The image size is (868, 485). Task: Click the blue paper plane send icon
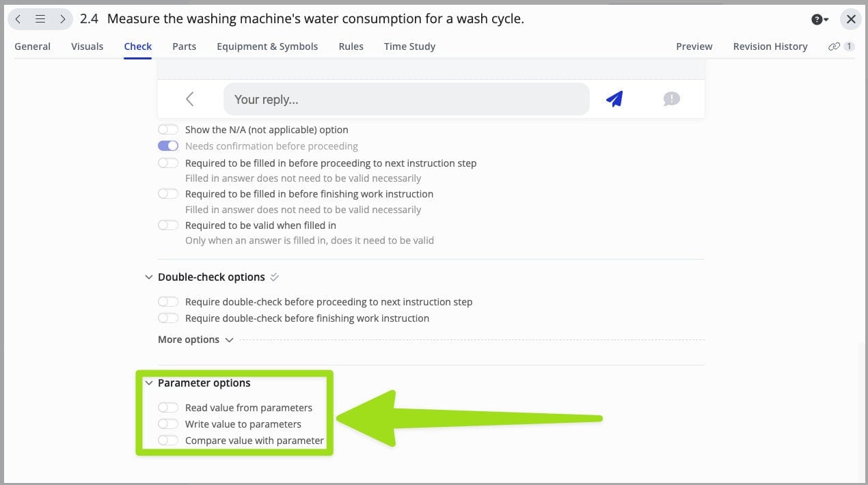(614, 99)
